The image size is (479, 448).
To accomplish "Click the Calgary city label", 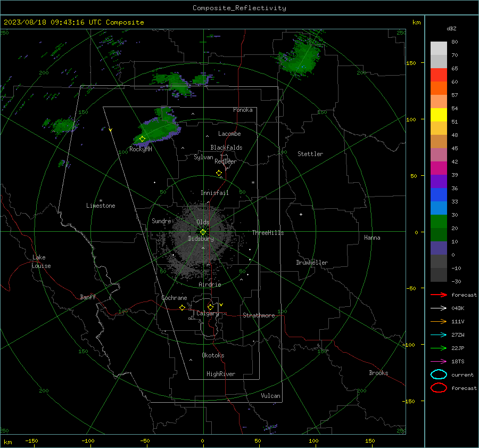I will [x=208, y=313].
